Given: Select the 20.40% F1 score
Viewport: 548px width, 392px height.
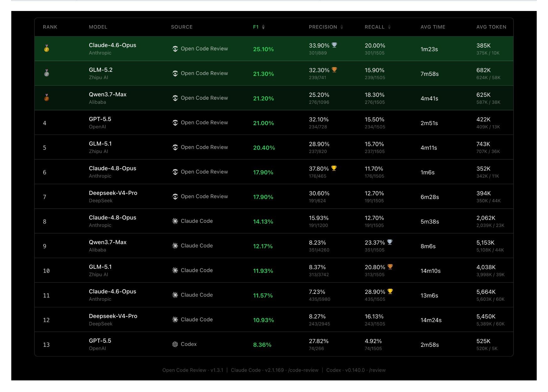Looking at the screenshot, I should [264, 148].
